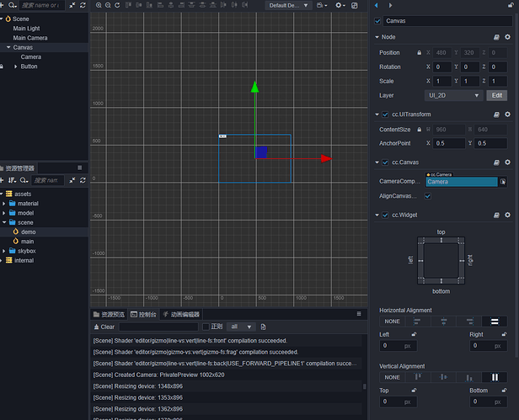The image size is (519, 420).
Task: Open help docs icon for cc.UITransform
Action: point(496,114)
